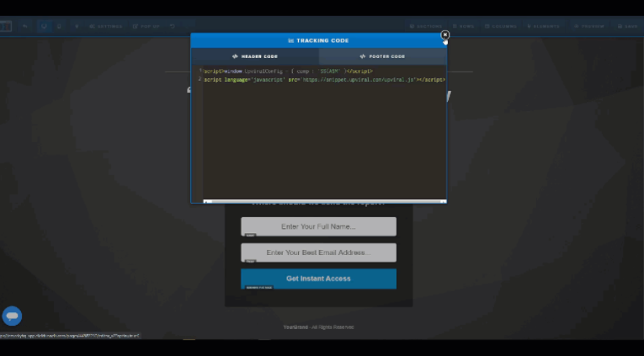Click line 1 of the tracking code editor

coord(288,71)
